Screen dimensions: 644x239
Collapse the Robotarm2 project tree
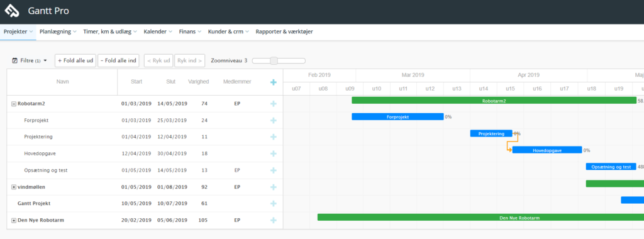tap(14, 104)
